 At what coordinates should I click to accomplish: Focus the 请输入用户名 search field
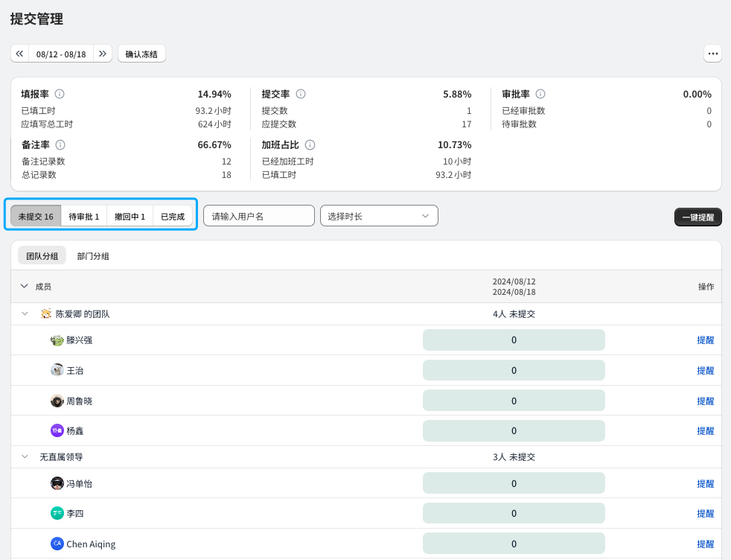tap(259, 216)
